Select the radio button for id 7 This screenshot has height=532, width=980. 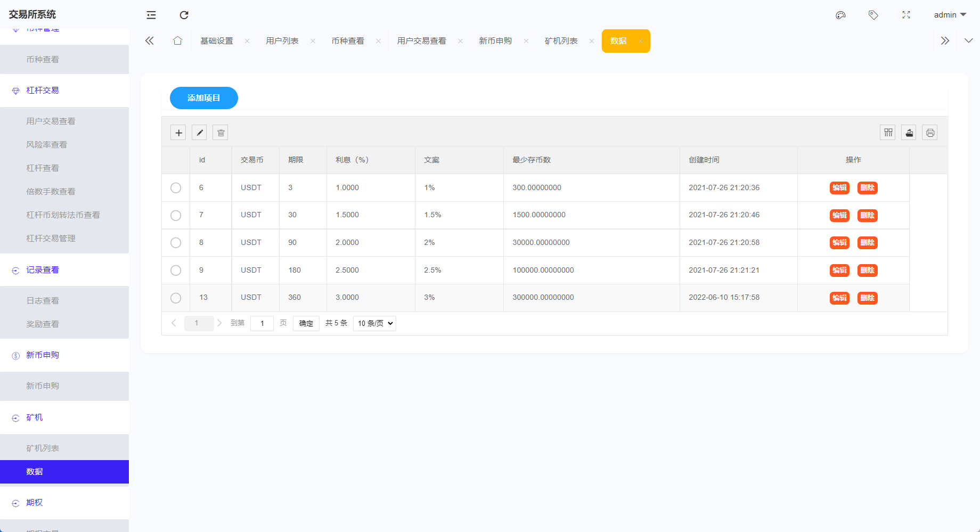(x=176, y=215)
